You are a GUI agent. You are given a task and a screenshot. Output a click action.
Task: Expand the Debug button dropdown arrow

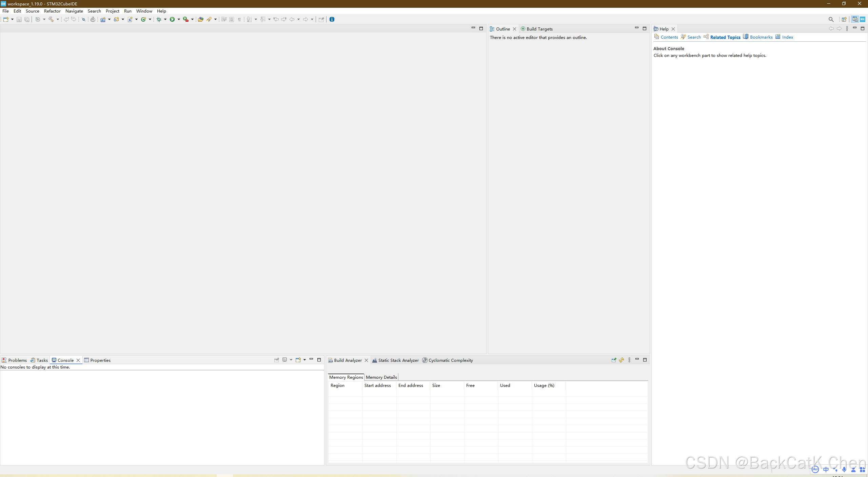click(165, 19)
